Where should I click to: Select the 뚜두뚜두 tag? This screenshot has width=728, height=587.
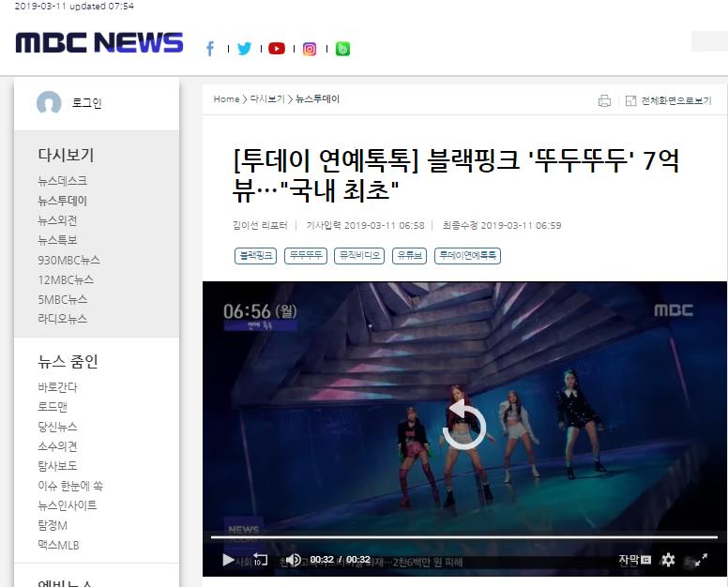[x=306, y=256]
